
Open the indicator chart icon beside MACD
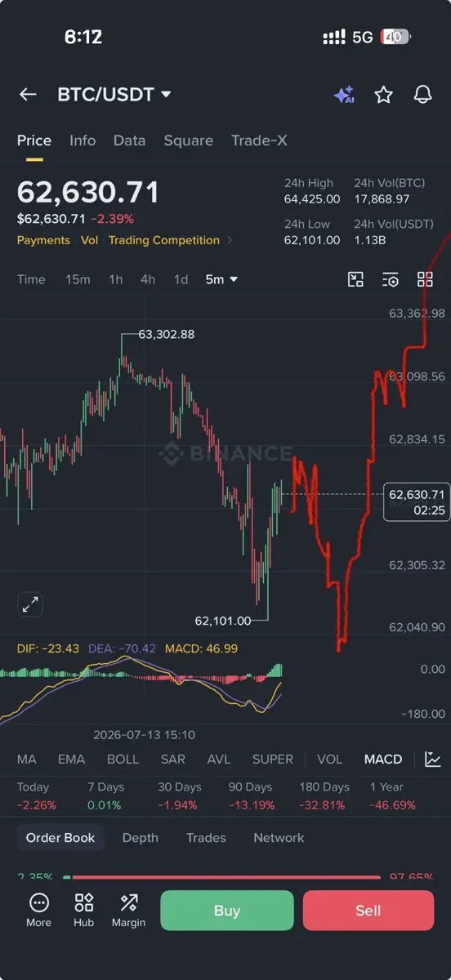click(433, 759)
